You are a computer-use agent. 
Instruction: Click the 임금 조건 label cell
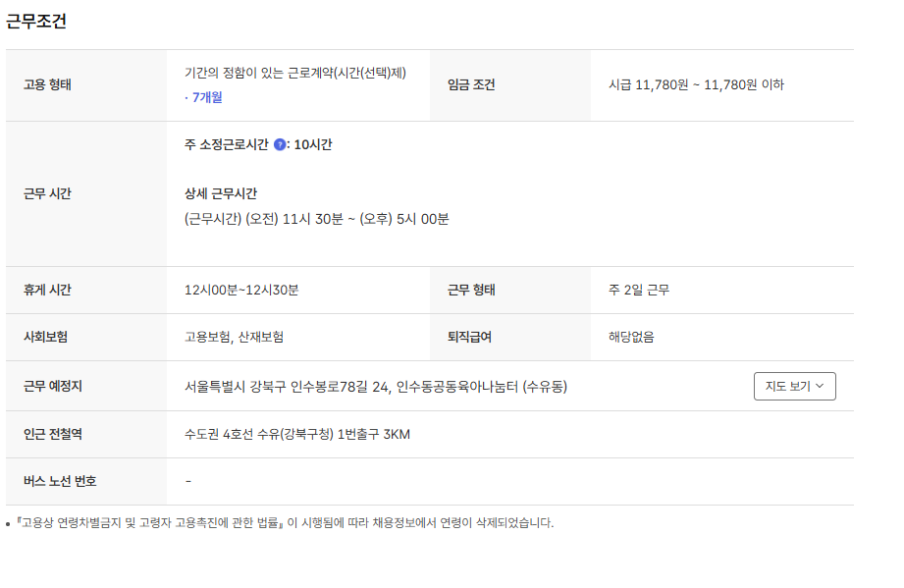click(471, 85)
